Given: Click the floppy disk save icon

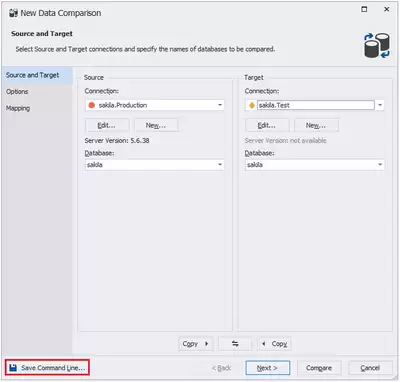Looking at the screenshot, I should tap(13, 368).
